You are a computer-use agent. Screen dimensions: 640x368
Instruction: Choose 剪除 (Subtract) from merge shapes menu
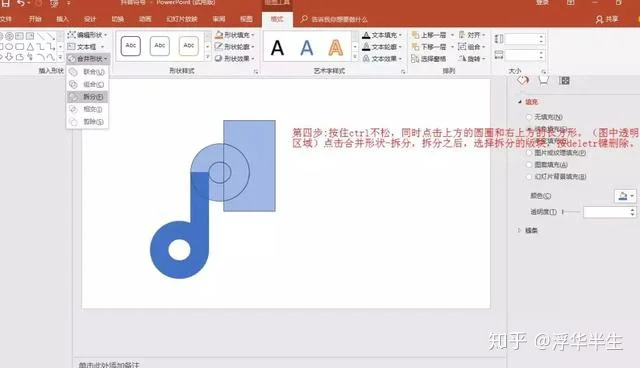(87, 122)
